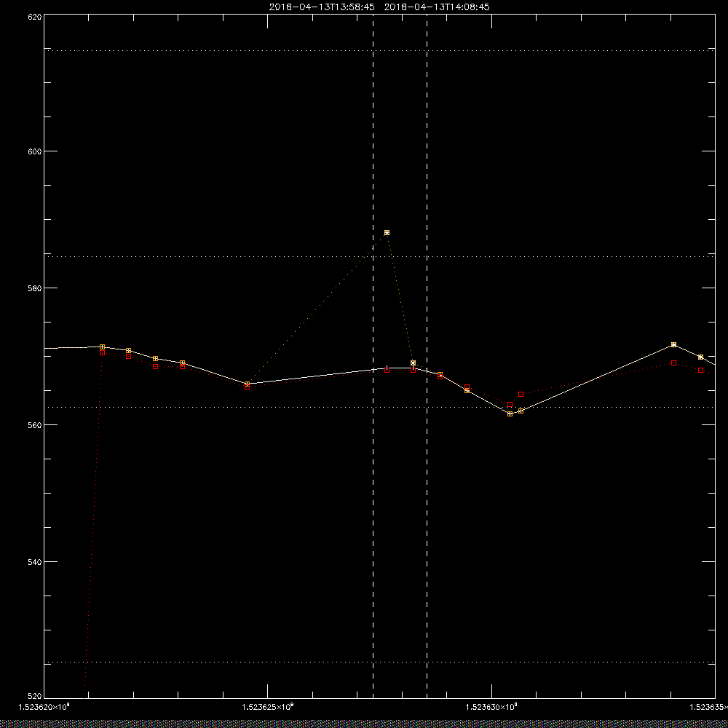Click the start timestamp 2018-04-13T13:58:45 in title

point(322,7)
